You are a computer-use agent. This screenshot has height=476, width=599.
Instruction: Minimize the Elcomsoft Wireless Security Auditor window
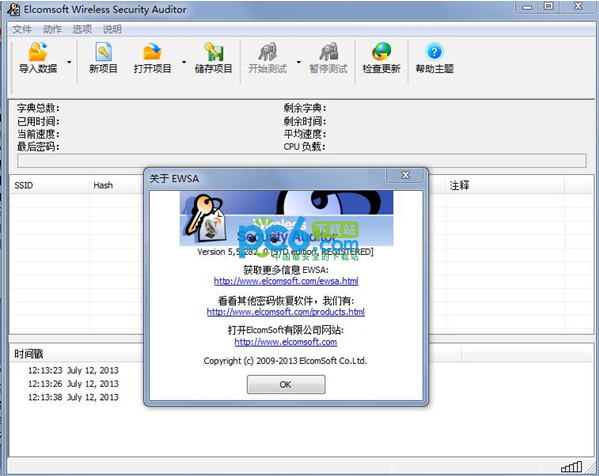pos(527,7)
